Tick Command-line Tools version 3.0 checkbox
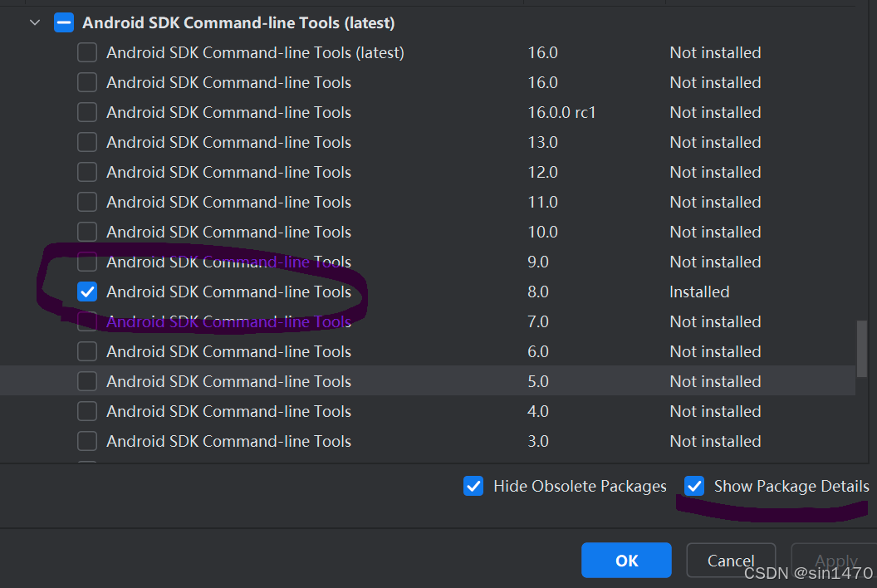This screenshot has height=588, width=877. point(87,441)
